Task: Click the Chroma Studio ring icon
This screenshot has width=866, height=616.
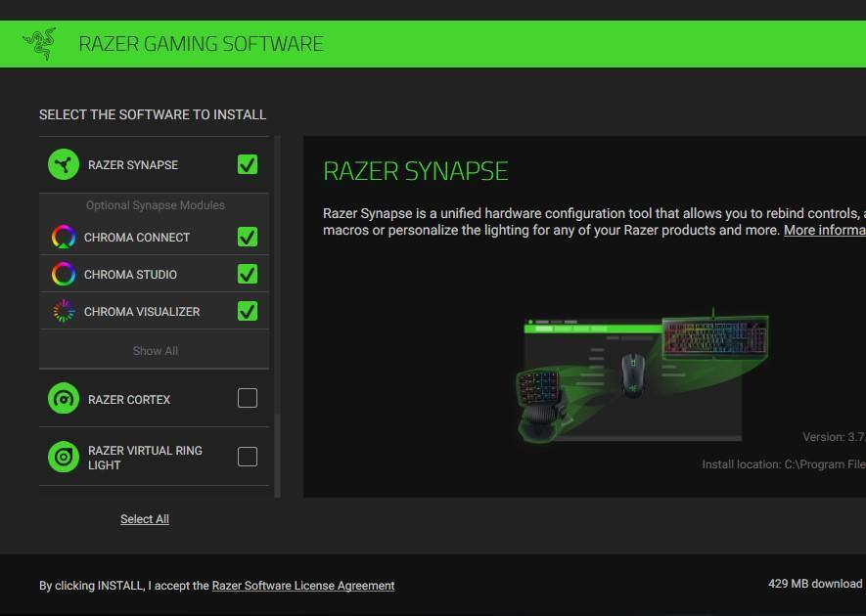Action: pyautogui.click(x=64, y=275)
